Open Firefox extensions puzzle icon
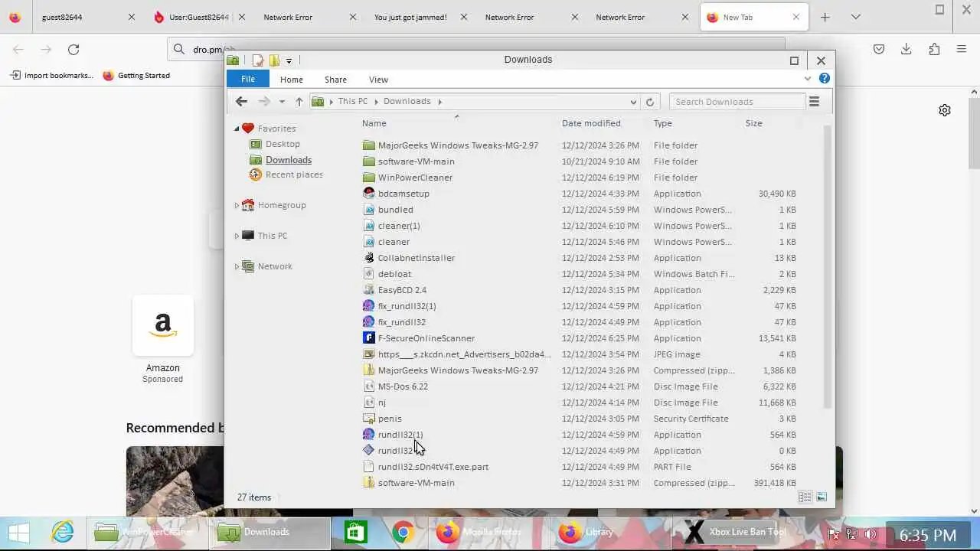980x551 pixels. [x=934, y=49]
